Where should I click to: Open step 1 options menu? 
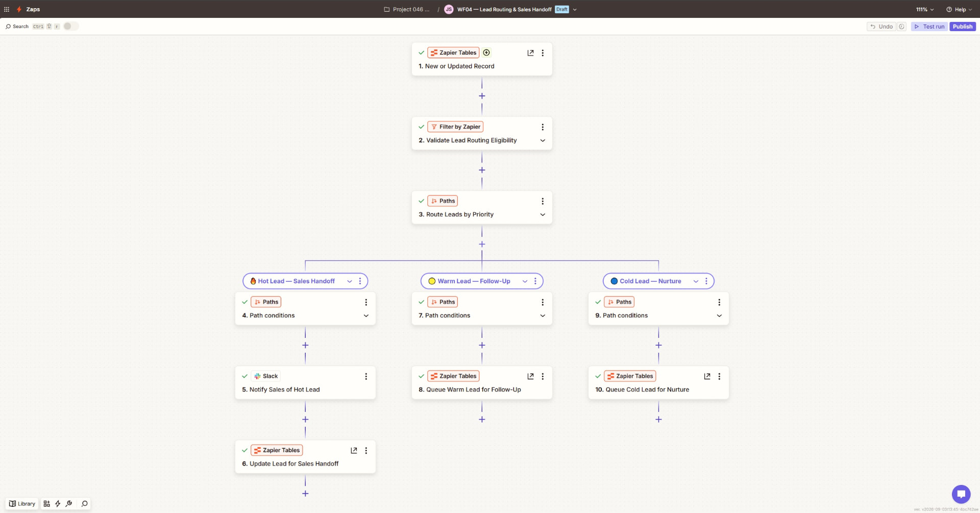[x=543, y=53]
